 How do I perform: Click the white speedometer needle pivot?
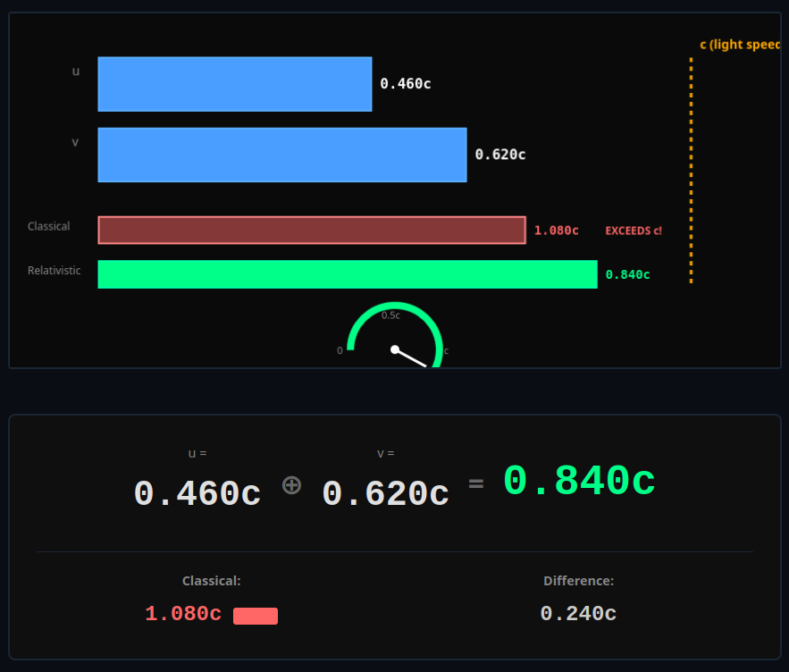point(395,349)
